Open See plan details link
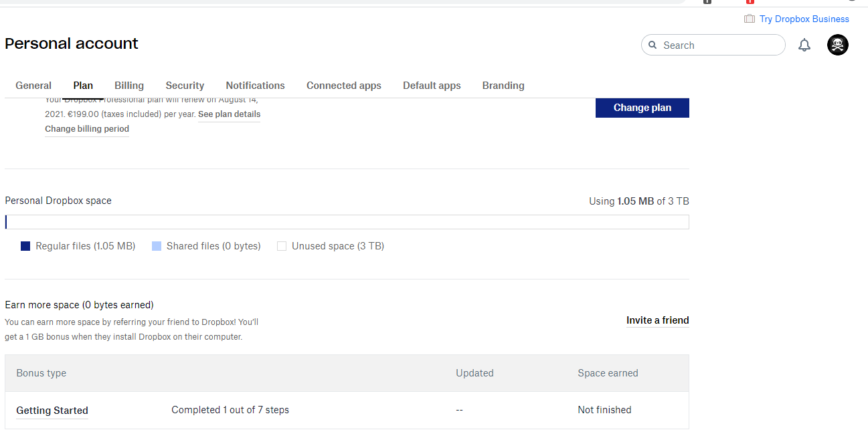Image resolution: width=868 pixels, height=448 pixels. (229, 114)
